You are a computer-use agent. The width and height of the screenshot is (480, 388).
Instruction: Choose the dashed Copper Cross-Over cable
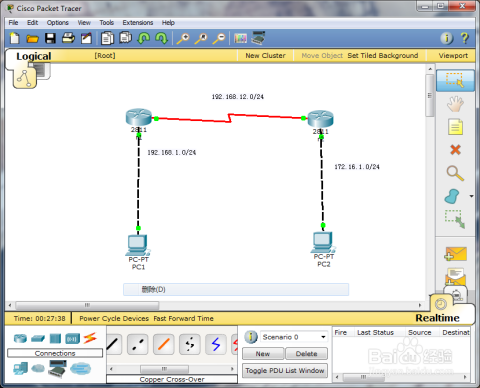138,344
